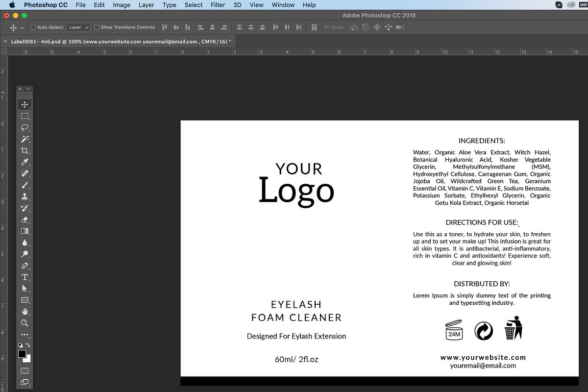Select the Move tool in the toolbox
Screen dimensions: 588x392
tap(24, 105)
